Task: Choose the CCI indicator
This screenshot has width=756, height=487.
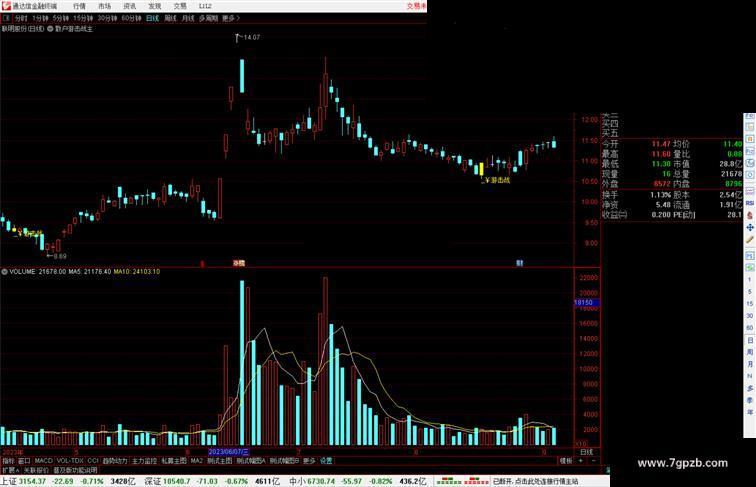Action: [x=93, y=461]
